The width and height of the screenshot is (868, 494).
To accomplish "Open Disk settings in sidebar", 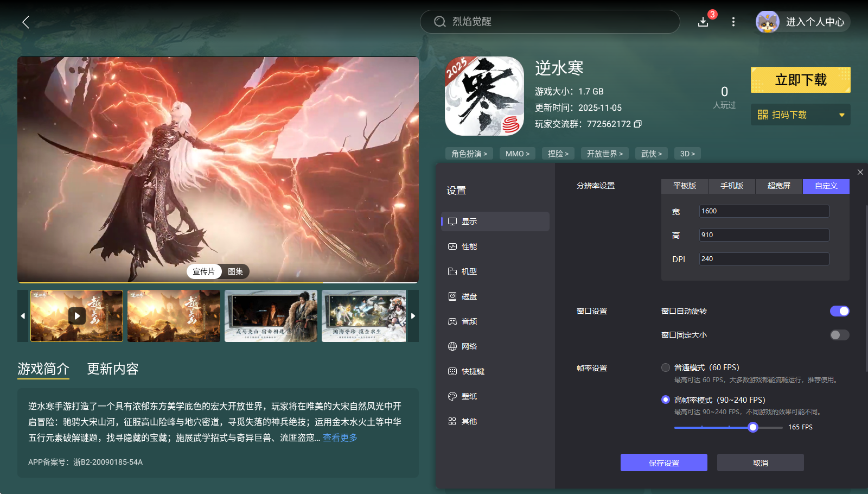I will 469,296.
